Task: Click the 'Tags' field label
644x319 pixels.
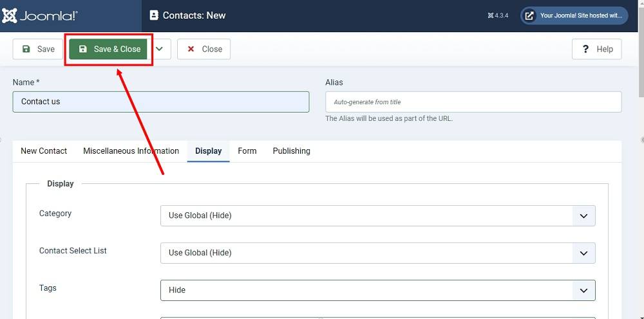Action: click(x=48, y=288)
